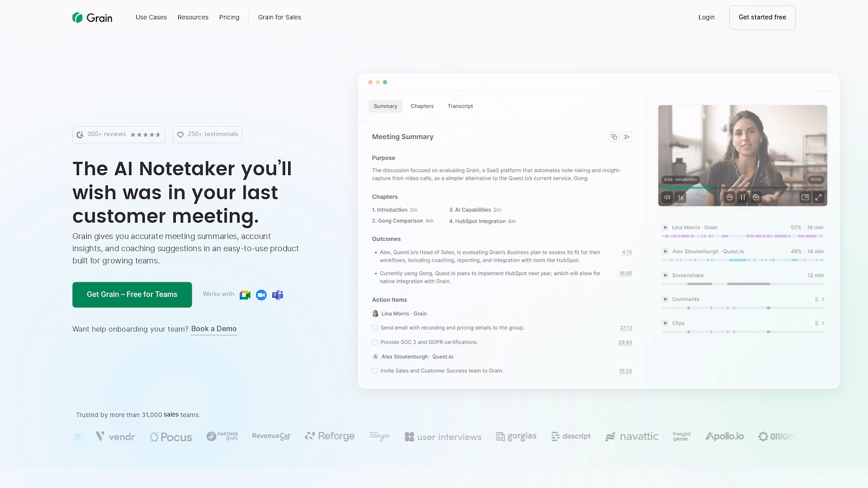868x488 pixels.
Task: Open the Pricing page
Action: [x=229, y=17]
